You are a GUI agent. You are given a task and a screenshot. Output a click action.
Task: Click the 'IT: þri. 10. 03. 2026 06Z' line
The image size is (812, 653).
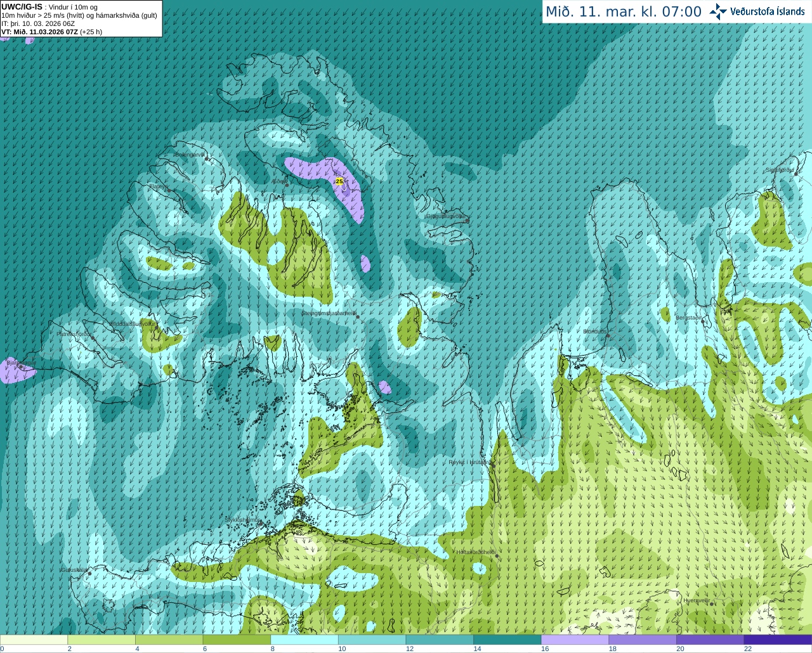(x=38, y=23)
